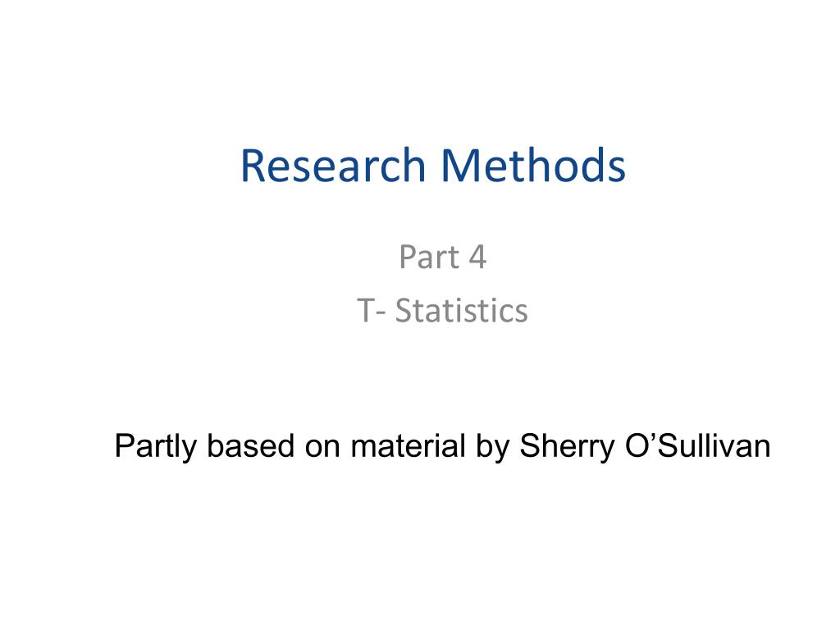Select the word "Methods" in the title
The height and width of the screenshot is (630, 840).
[533, 165]
